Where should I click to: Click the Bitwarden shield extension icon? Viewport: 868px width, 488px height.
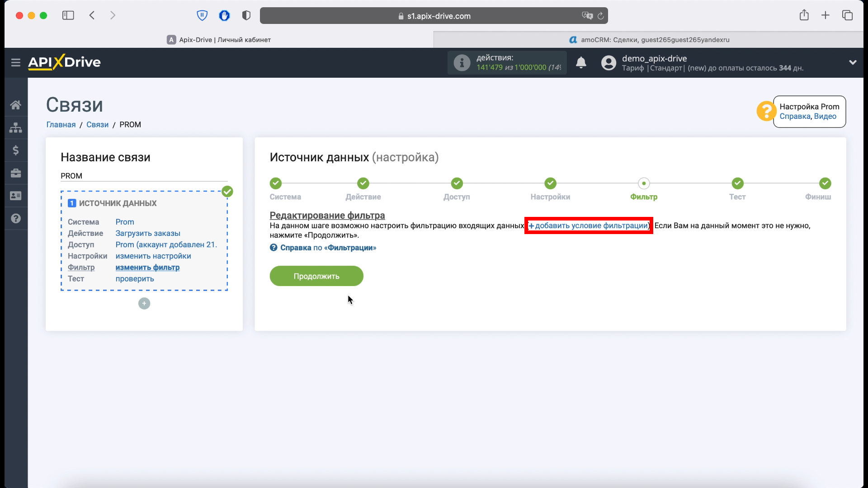(202, 15)
